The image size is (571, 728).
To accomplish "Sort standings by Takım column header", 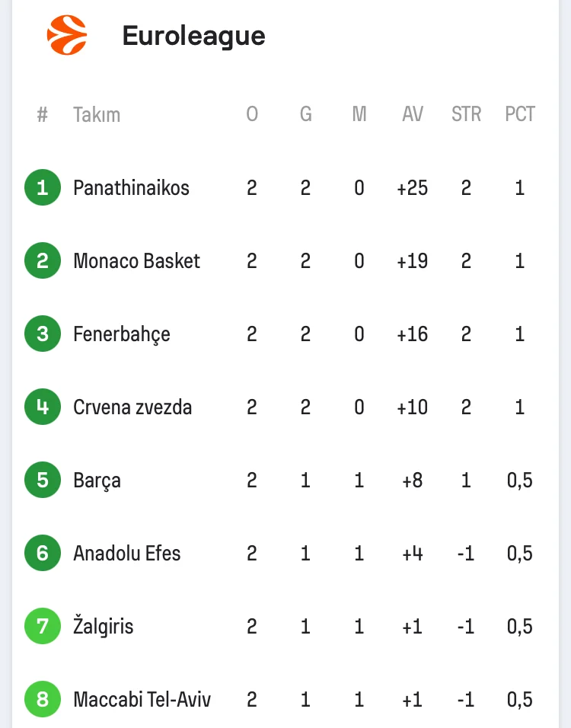I will tap(97, 115).
